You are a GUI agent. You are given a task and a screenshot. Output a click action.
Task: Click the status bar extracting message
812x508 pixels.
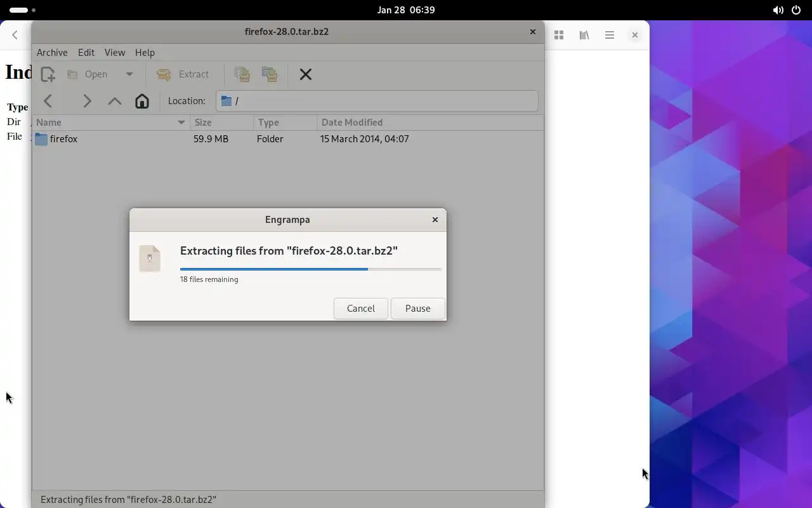click(x=128, y=500)
